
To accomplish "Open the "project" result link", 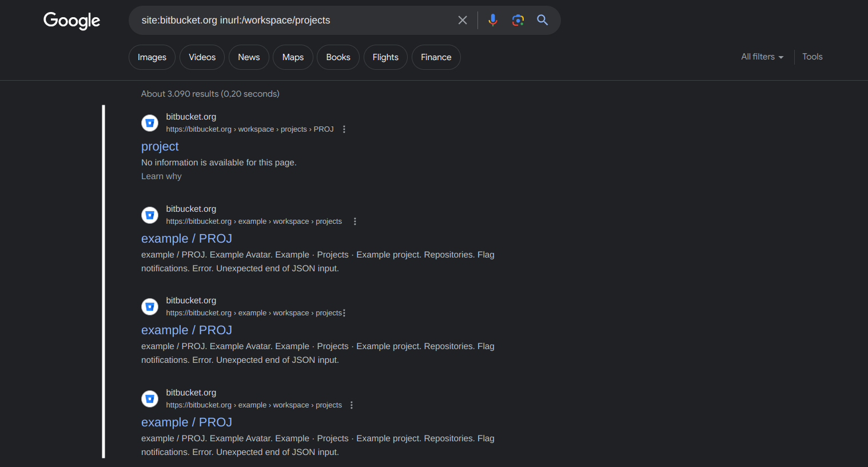I will 160,147.
